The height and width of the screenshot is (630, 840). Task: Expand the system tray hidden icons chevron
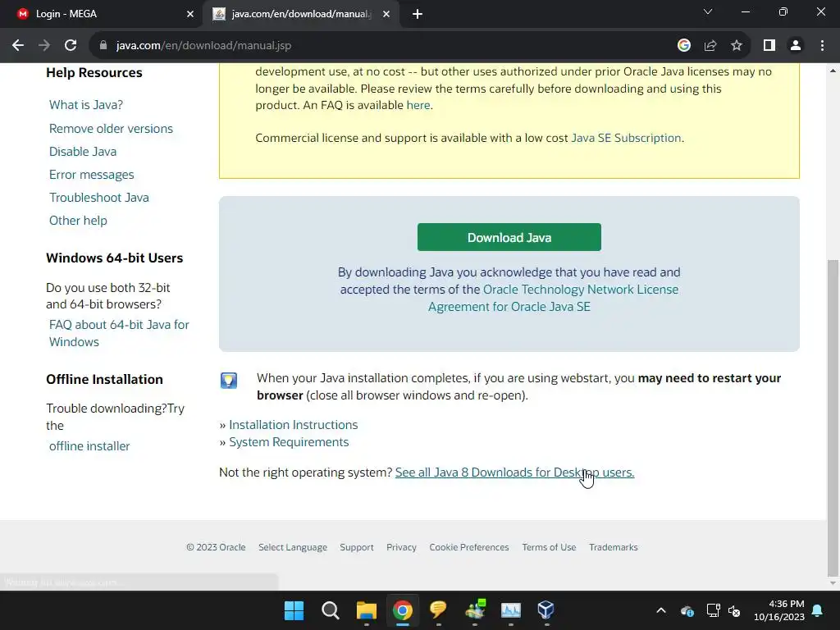click(x=661, y=610)
